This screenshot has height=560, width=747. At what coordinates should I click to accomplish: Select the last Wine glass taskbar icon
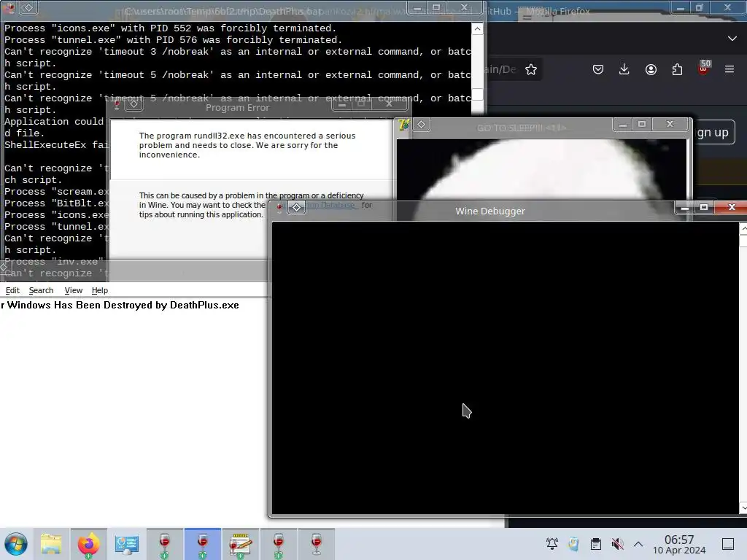click(x=317, y=544)
